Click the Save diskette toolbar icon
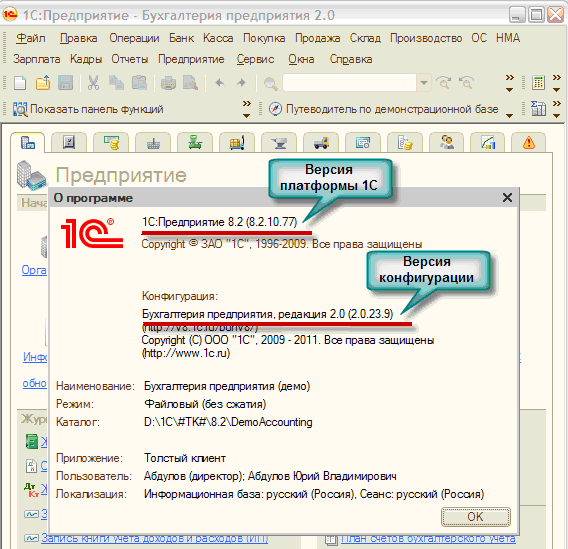 coord(66,83)
